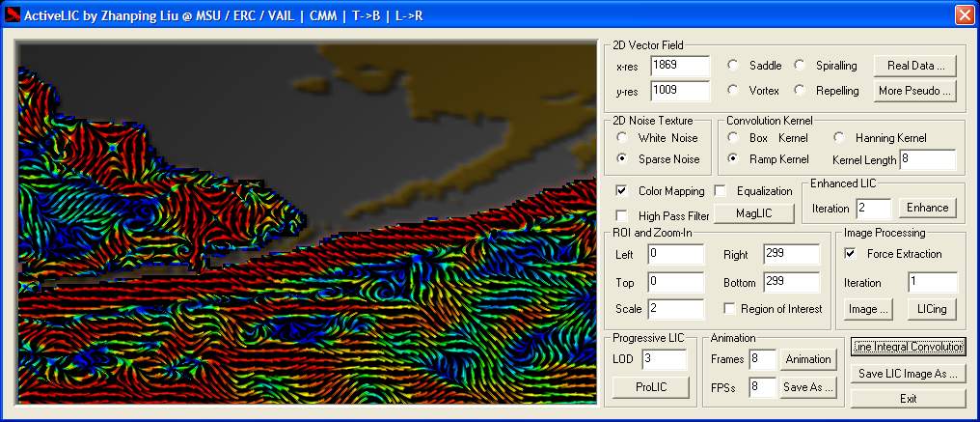Click the Enhance button
The height and width of the screenshot is (422, 980).
tap(927, 208)
